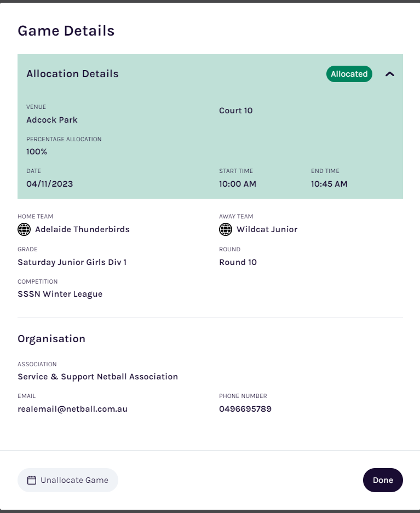Click Saturday Junior Girls Div 1 grade
Image resolution: width=420 pixels, height=513 pixels.
tap(72, 262)
